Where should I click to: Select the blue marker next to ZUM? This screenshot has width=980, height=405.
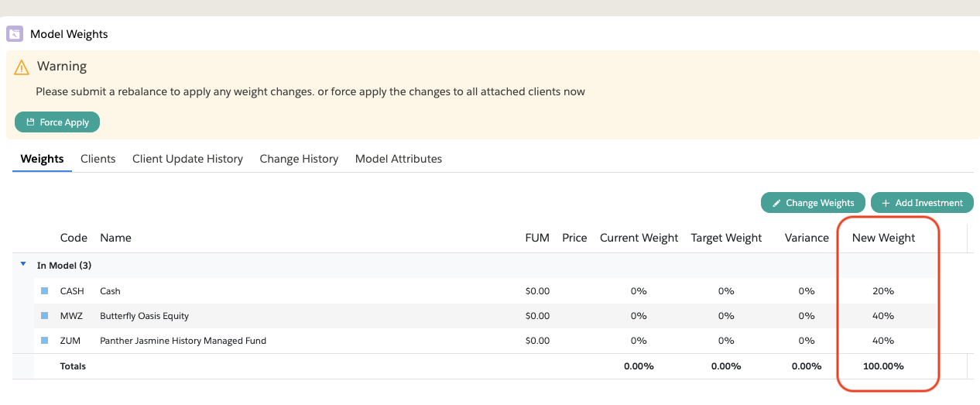pos(45,341)
